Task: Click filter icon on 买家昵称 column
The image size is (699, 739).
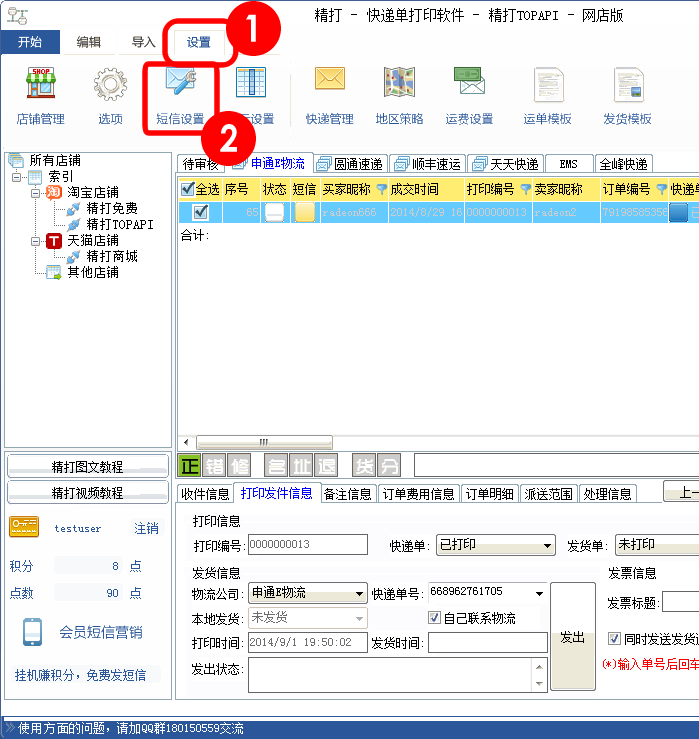Action: click(x=382, y=189)
